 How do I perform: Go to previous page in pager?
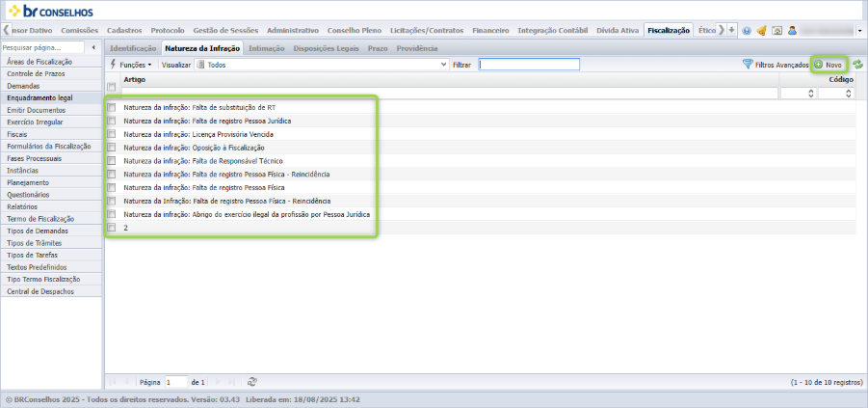(127, 382)
